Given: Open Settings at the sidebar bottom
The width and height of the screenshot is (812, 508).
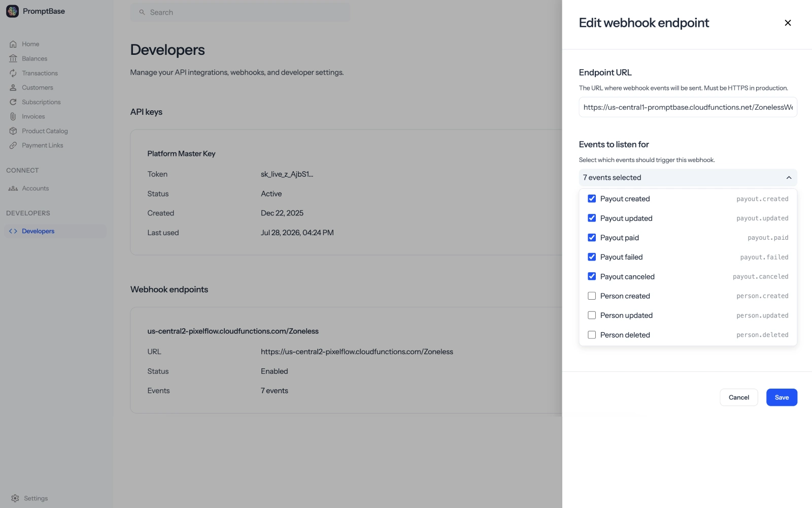Looking at the screenshot, I should pos(36,498).
